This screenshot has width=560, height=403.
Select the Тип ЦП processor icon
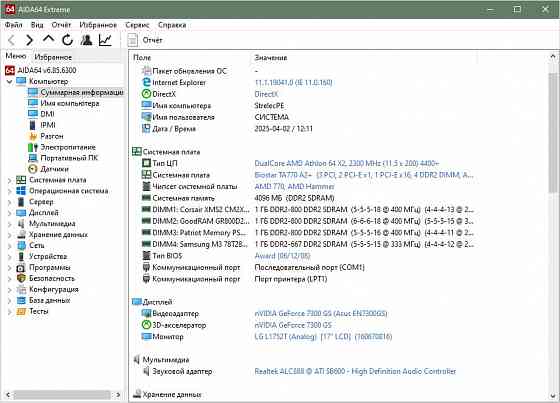click(x=146, y=163)
